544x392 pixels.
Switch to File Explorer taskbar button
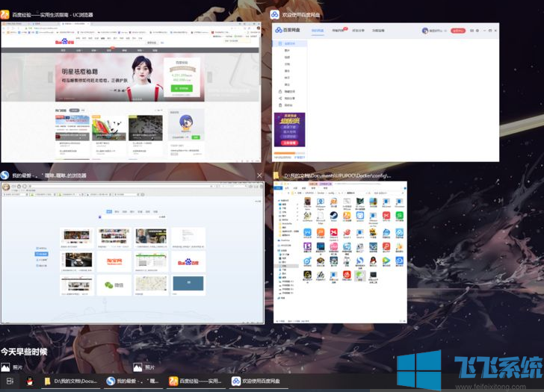71,382
